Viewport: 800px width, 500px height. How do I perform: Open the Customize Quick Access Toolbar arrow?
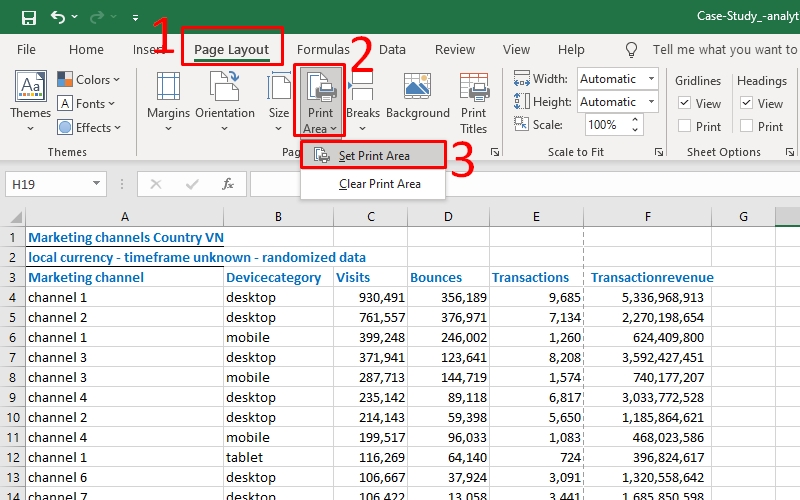coord(135,18)
